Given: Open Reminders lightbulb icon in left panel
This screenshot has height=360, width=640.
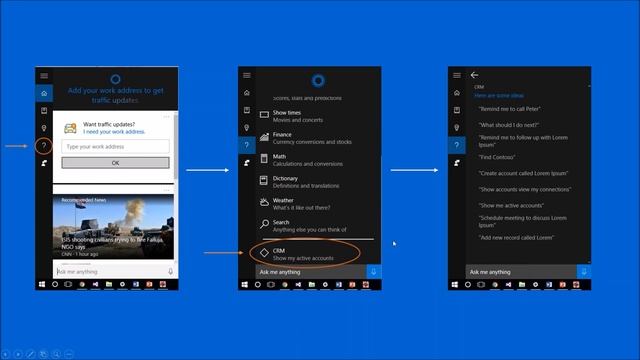Looking at the screenshot, I should (x=44, y=128).
